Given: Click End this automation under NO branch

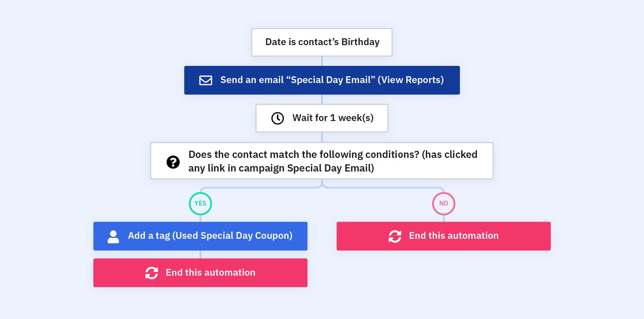Looking at the screenshot, I should click(444, 236).
